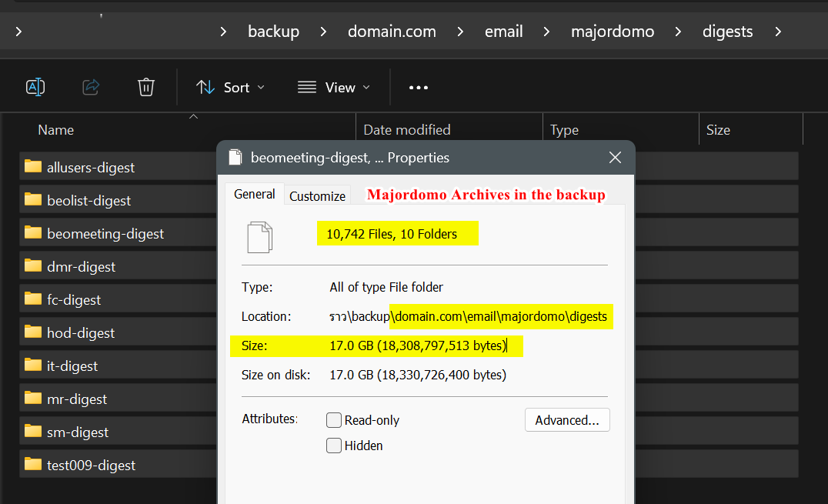The image size is (828, 504).
Task: Click the hod-digest folder name
Action: tap(80, 333)
